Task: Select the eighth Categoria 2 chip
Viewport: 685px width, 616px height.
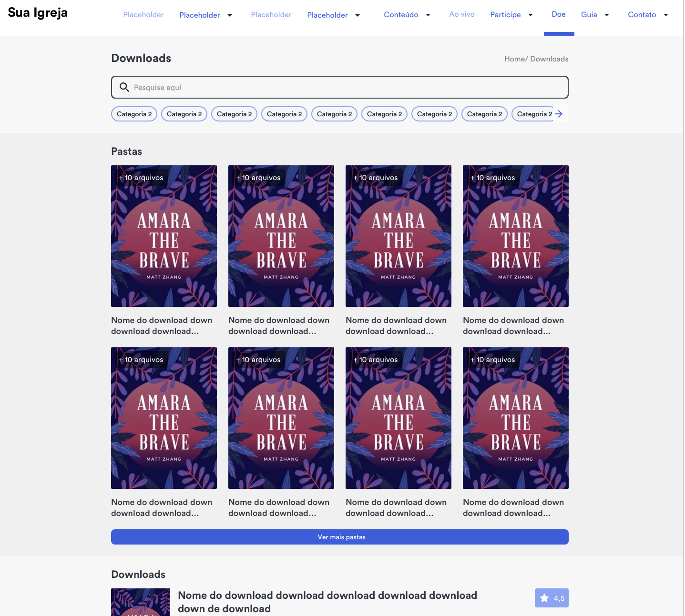Action: tap(485, 114)
